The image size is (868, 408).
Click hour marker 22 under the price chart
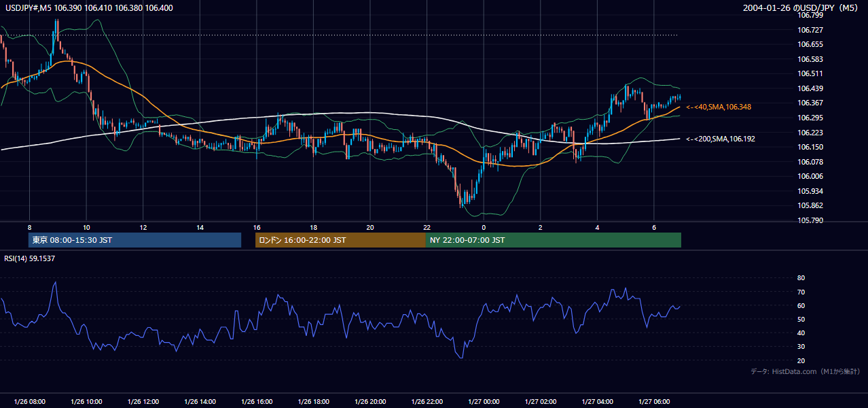427,227
